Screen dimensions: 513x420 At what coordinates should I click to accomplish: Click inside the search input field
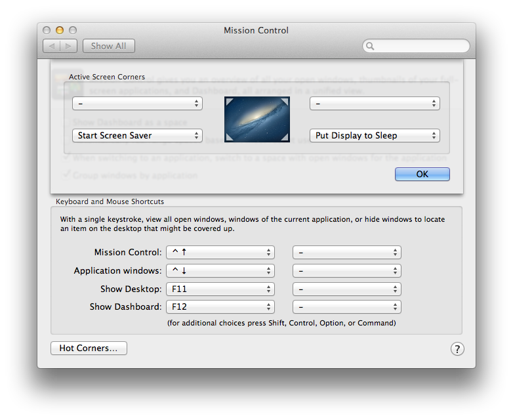point(416,46)
